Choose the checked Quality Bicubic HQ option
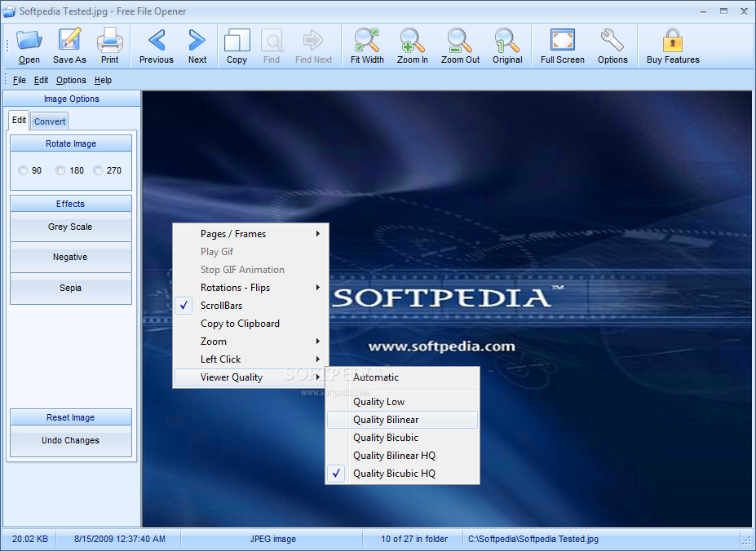This screenshot has height=551, width=756. [x=403, y=474]
